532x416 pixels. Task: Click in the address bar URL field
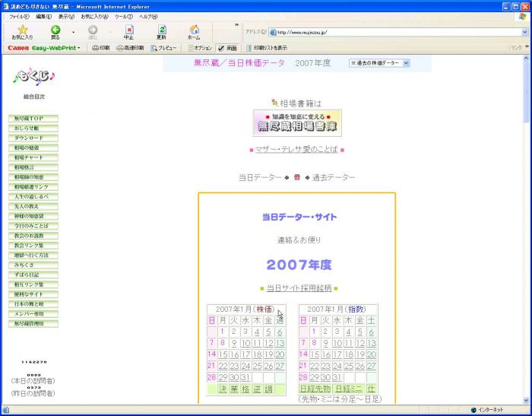click(x=395, y=33)
